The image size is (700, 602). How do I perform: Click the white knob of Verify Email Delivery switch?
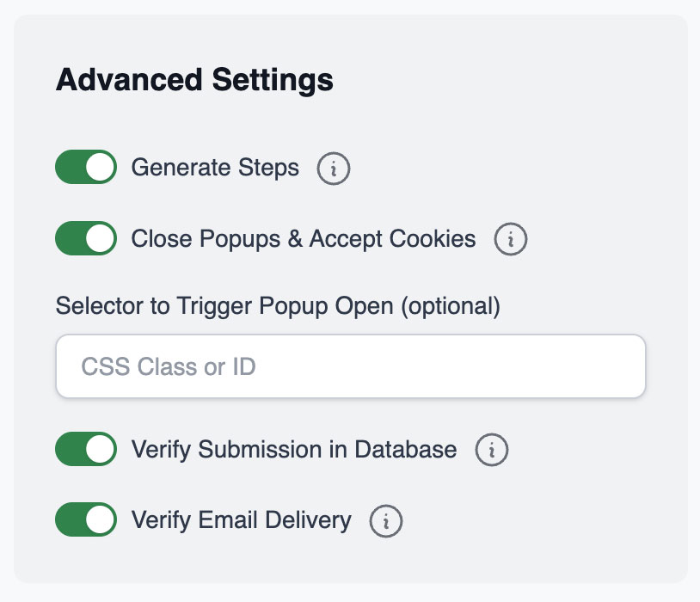tap(101, 519)
